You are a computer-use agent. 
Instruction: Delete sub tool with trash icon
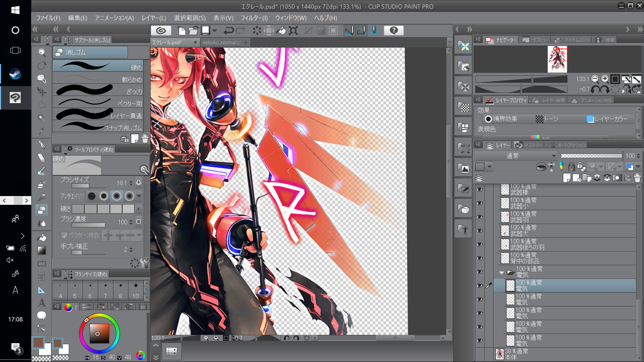(x=145, y=139)
